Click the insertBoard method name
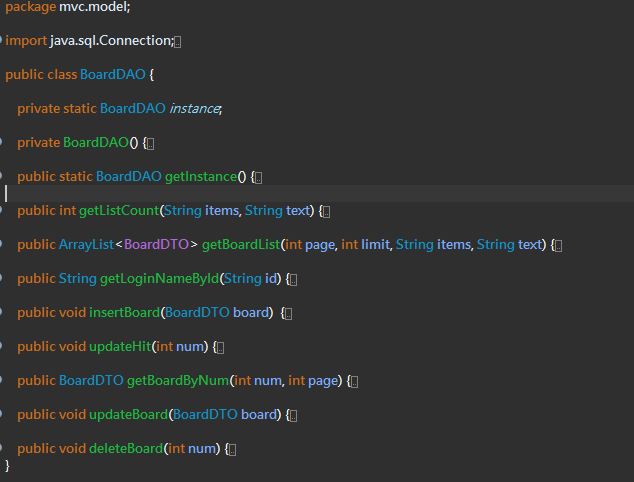This screenshot has height=482, width=634. 125,312
